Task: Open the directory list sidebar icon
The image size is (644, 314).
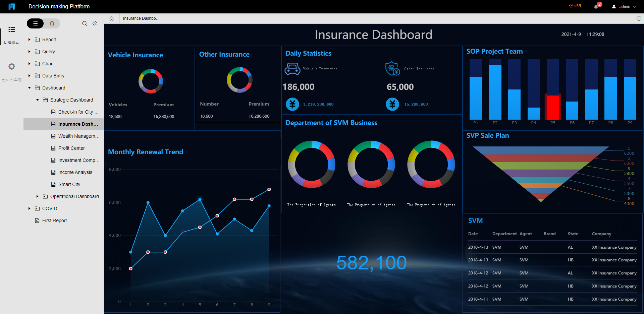Action: 12,29
